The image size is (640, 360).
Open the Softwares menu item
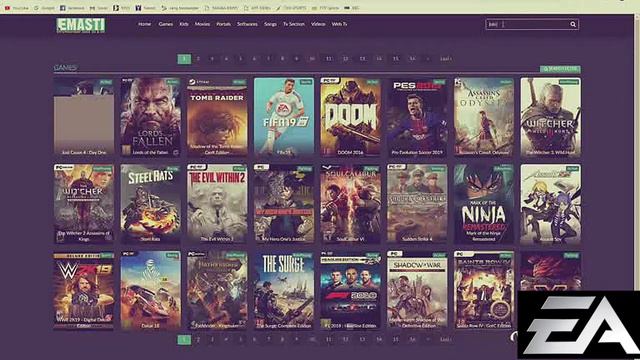click(247, 24)
